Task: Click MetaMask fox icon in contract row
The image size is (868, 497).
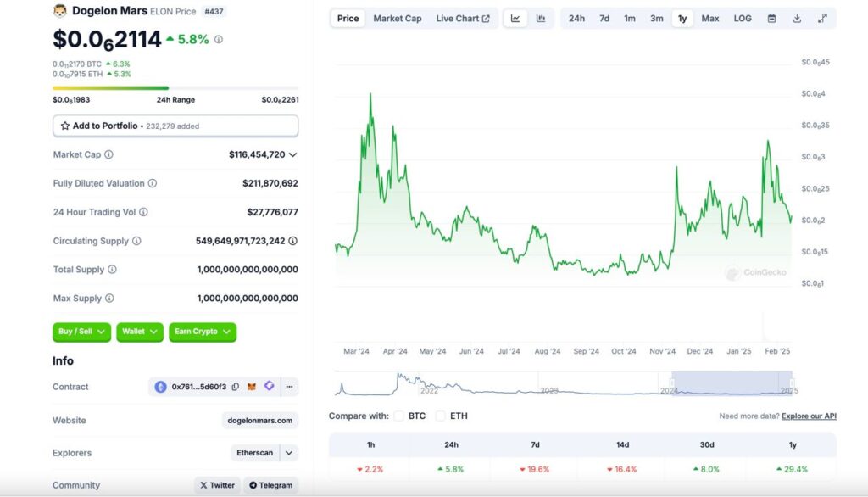Action: pos(252,387)
